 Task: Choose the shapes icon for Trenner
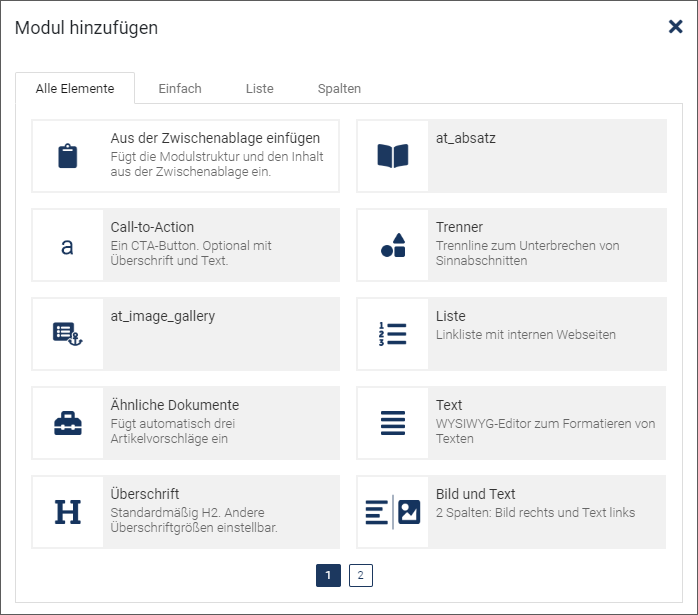click(393, 245)
